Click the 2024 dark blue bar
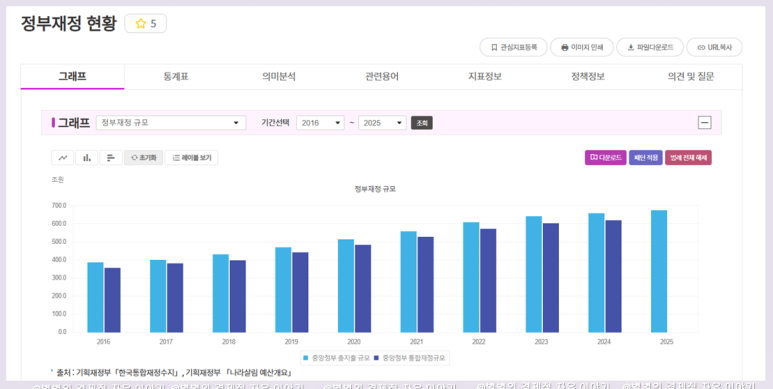 point(614,276)
